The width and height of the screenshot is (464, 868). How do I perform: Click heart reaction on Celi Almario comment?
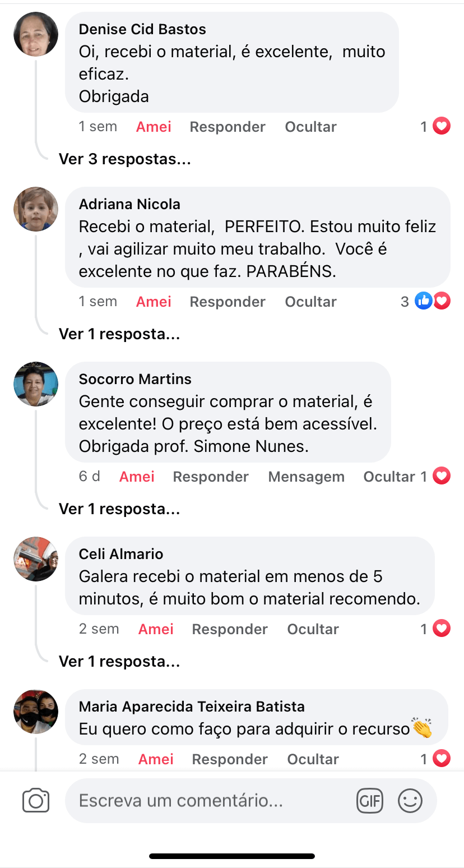pos(442,629)
